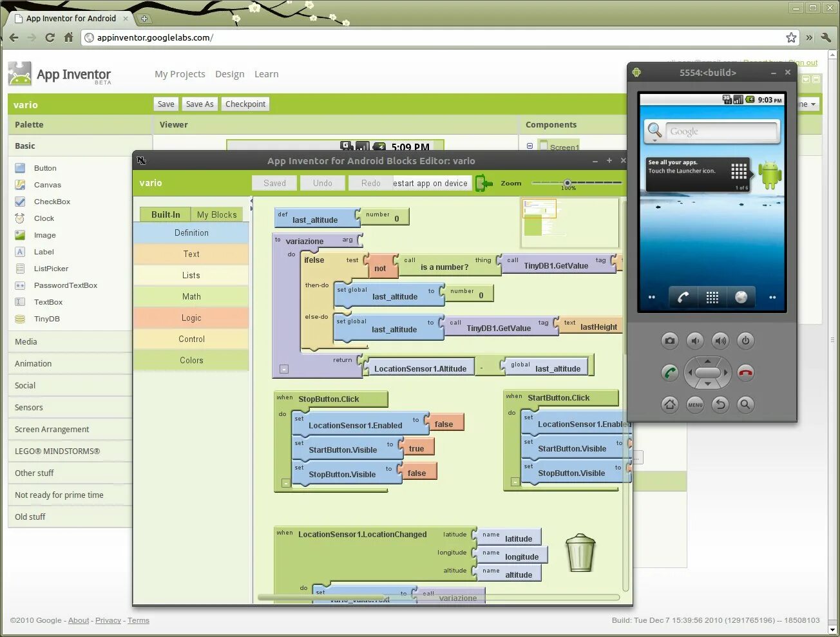Click the Label component icon
This screenshot has width=840, height=637.
pyautogui.click(x=20, y=252)
